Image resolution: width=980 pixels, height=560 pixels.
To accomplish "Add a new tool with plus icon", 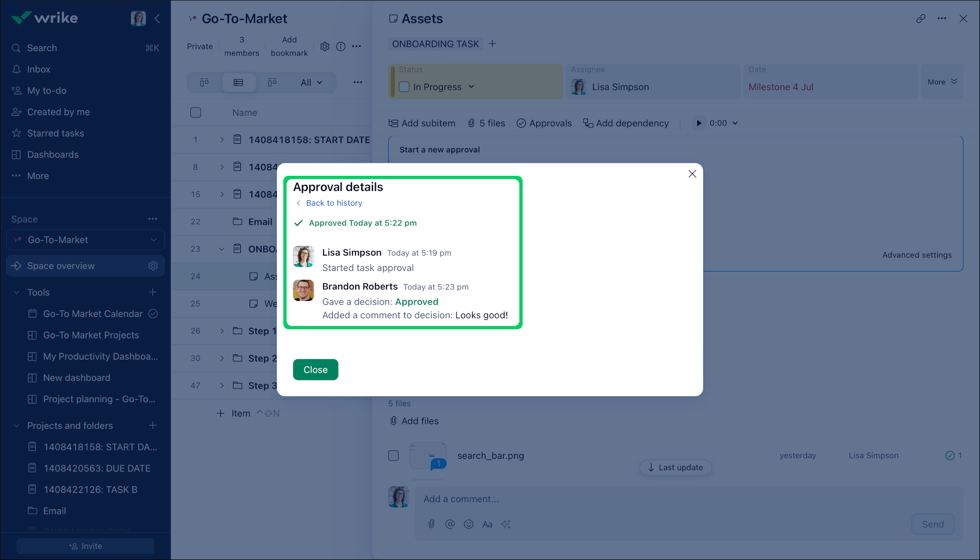I will tap(153, 292).
